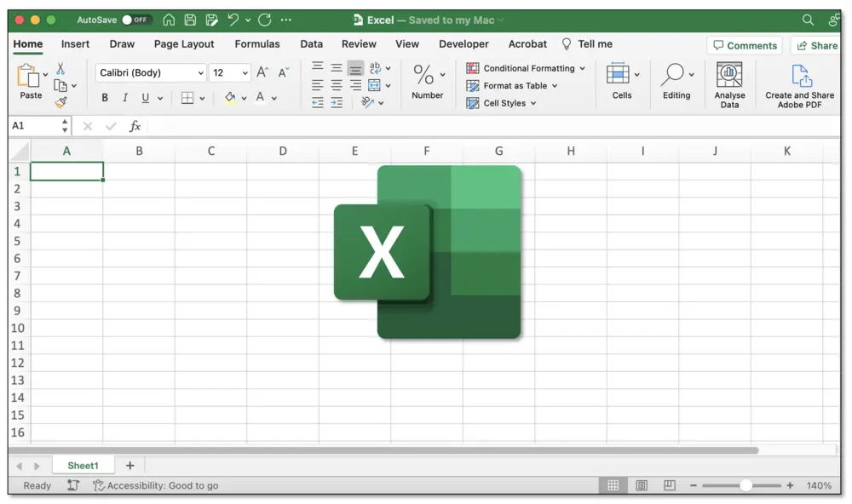Open the font dropdown showing Calibri
This screenshot has height=504, width=852.
(x=150, y=72)
